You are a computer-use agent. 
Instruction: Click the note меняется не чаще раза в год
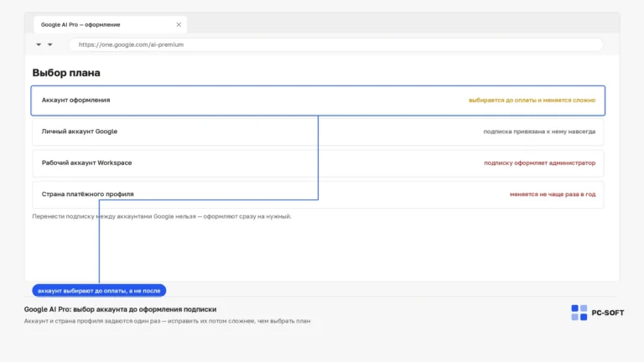click(553, 194)
